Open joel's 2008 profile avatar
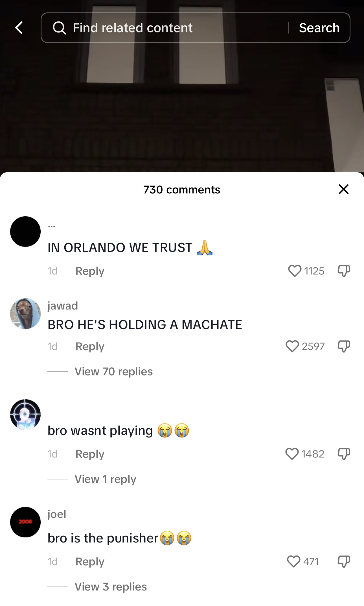 25,522
